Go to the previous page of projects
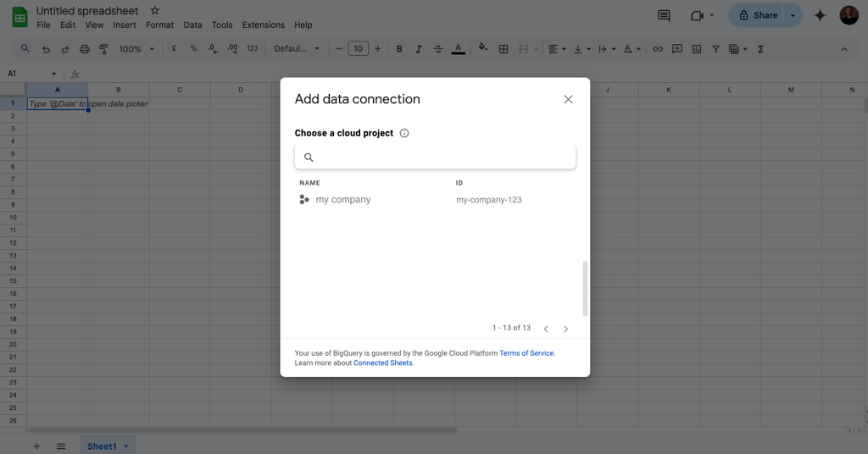The image size is (868, 454). [x=546, y=329]
